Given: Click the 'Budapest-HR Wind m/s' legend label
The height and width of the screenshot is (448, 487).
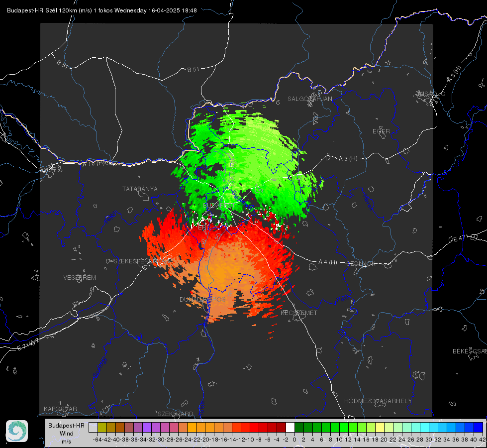Looking at the screenshot, I should click(67, 434).
